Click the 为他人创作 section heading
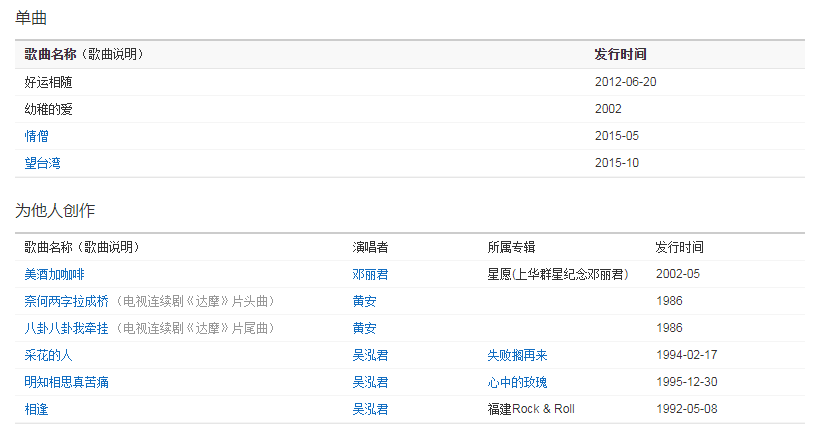 [55, 210]
